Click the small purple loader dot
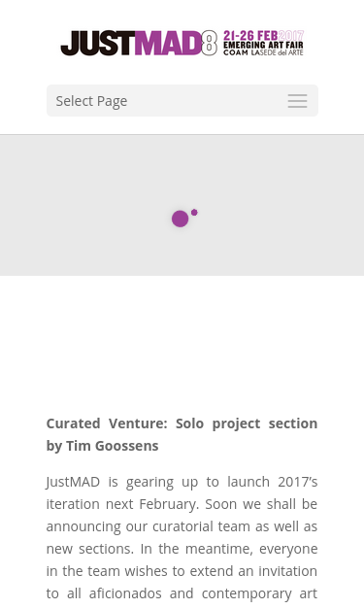The width and height of the screenshot is (364, 609). [x=194, y=212]
